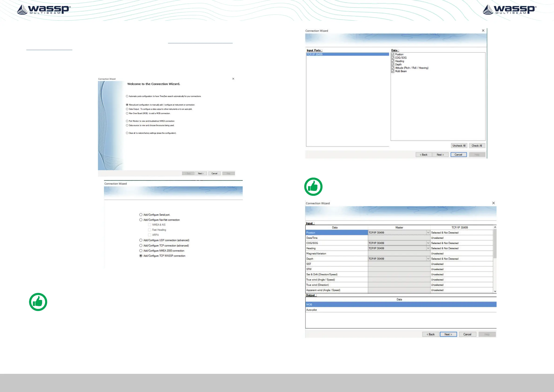Click the input table scrollbar down arrow
This screenshot has width=554, height=392.
495,291
